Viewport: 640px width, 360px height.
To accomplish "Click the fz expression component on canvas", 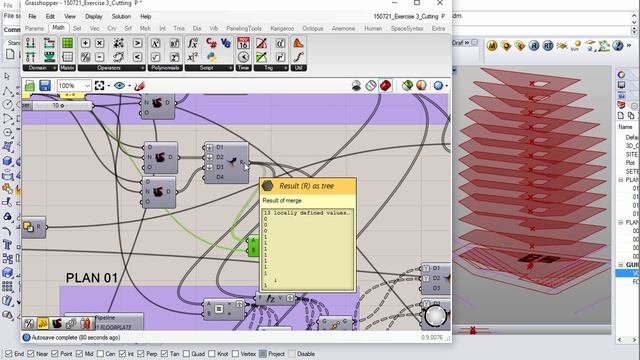I will coord(275,299).
